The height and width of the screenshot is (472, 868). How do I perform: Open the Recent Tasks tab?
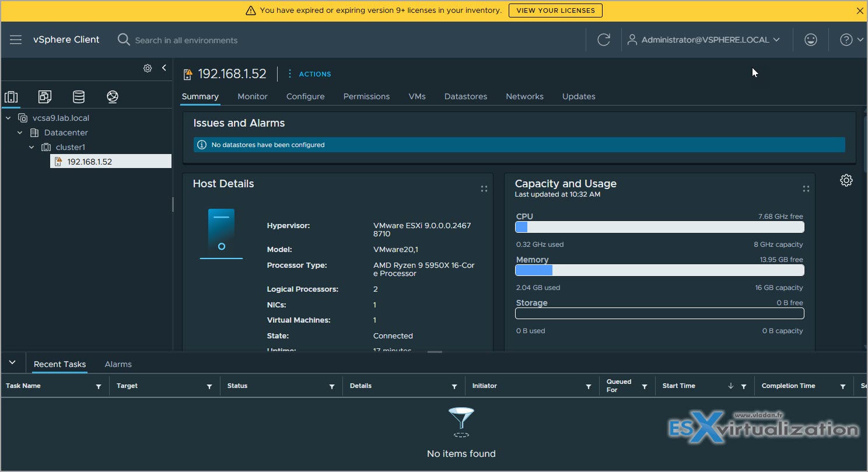(60, 364)
